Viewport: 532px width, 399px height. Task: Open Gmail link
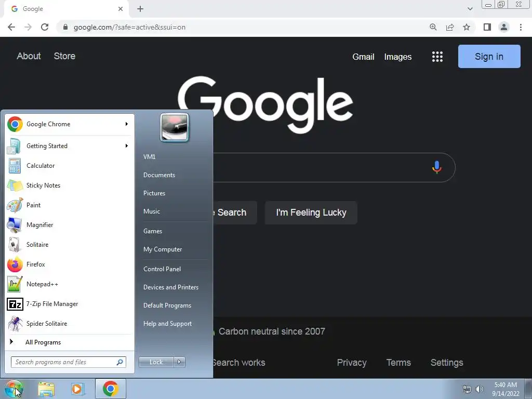[x=363, y=57]
